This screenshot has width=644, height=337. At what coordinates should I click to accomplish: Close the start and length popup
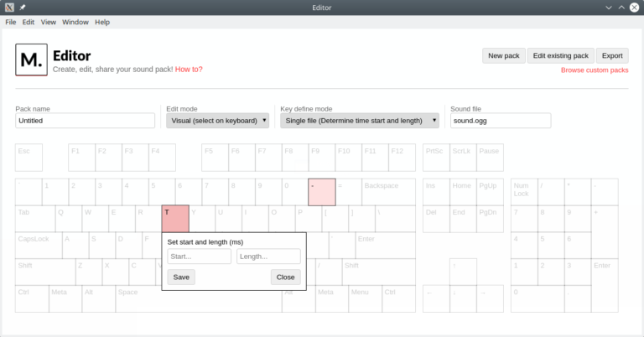285,277
